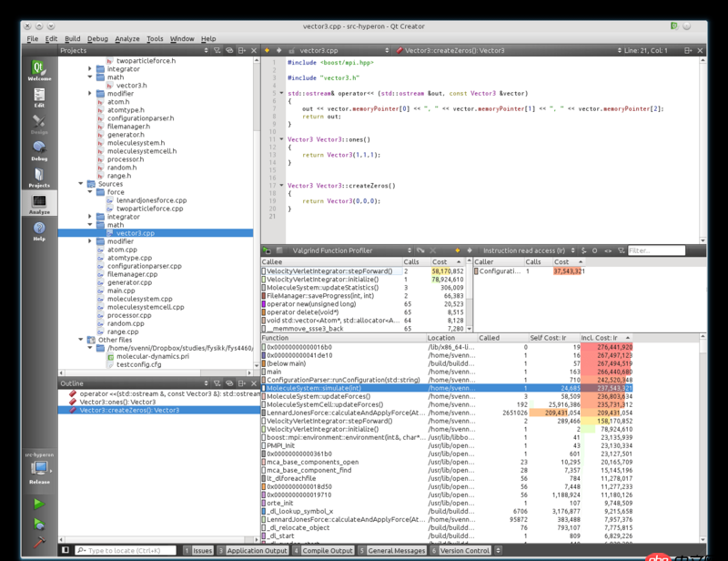The width and height of the screenshot is (728, 561).
Task: Build project with hammer icon
Action: coord(39,542)
